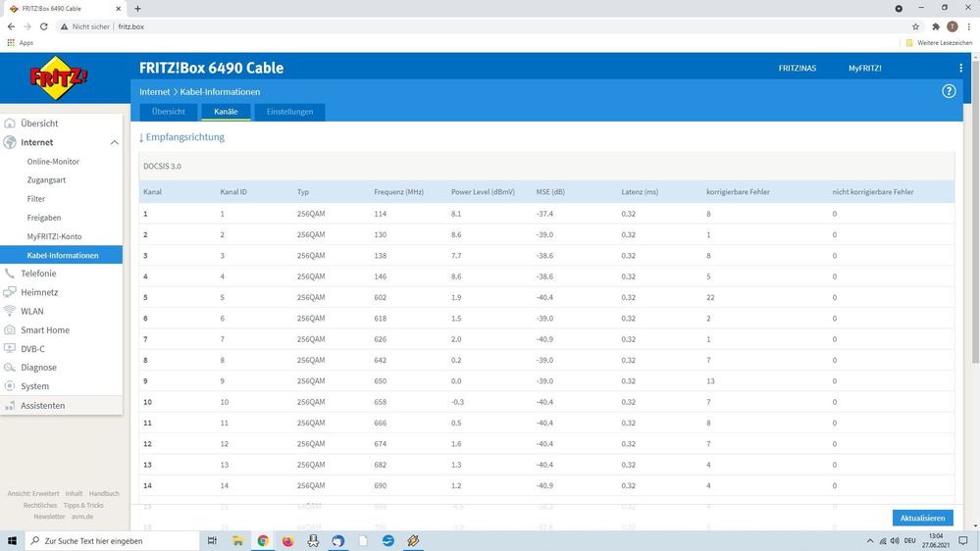Click the MSE value -37.4
Screen dimensions: 980x551
point(544,214)
